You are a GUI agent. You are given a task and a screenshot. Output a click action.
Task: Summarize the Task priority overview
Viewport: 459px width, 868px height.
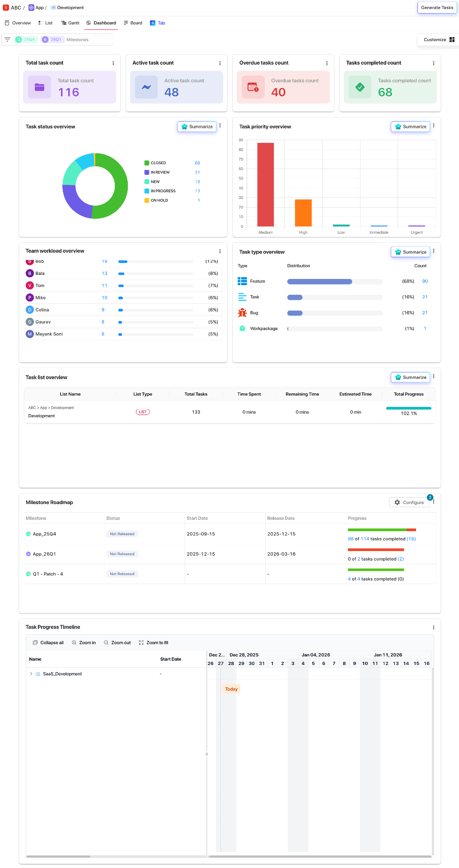tap(411, 127)
